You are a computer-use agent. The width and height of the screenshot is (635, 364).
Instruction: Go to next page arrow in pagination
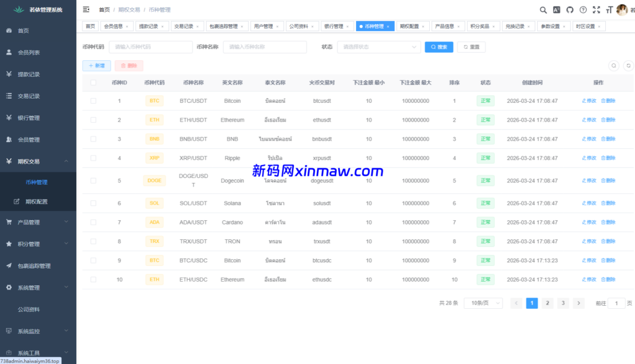(x=579, y=303)
